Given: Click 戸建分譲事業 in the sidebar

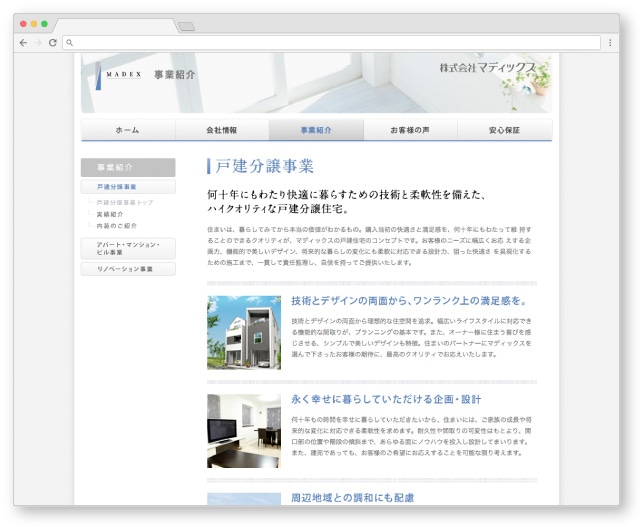Looking at the screenshot, I should tap(128, 187).
